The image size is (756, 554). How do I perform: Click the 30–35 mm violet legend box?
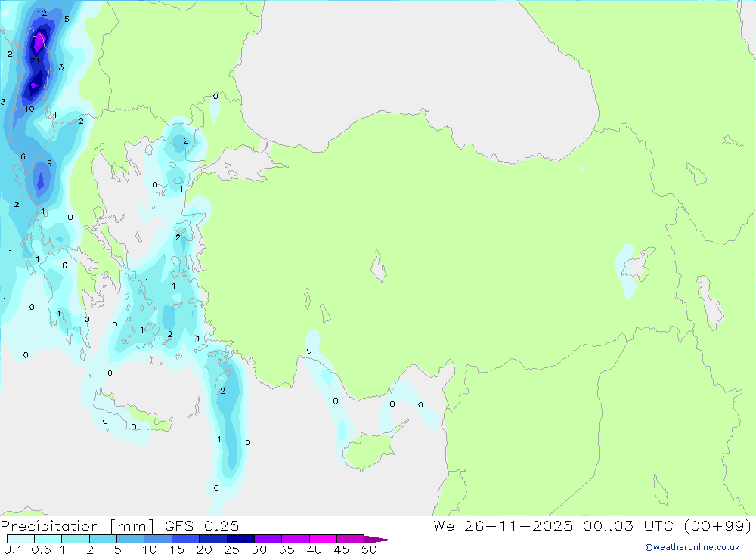pyautogui.click(x=268, y=539)
